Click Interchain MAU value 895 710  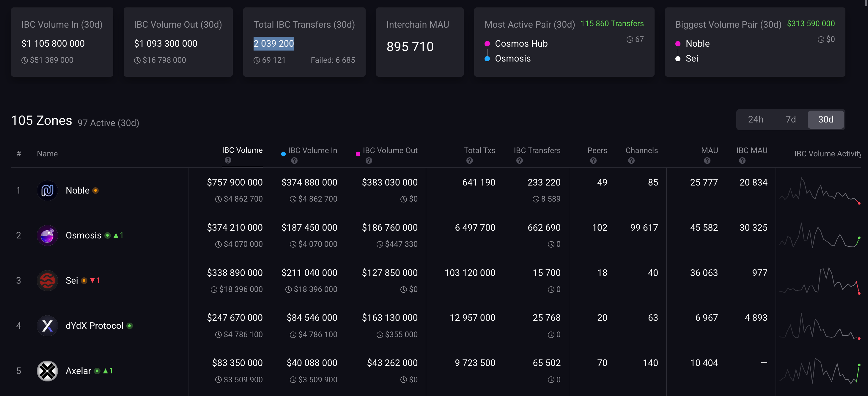(x=410, y=46)
